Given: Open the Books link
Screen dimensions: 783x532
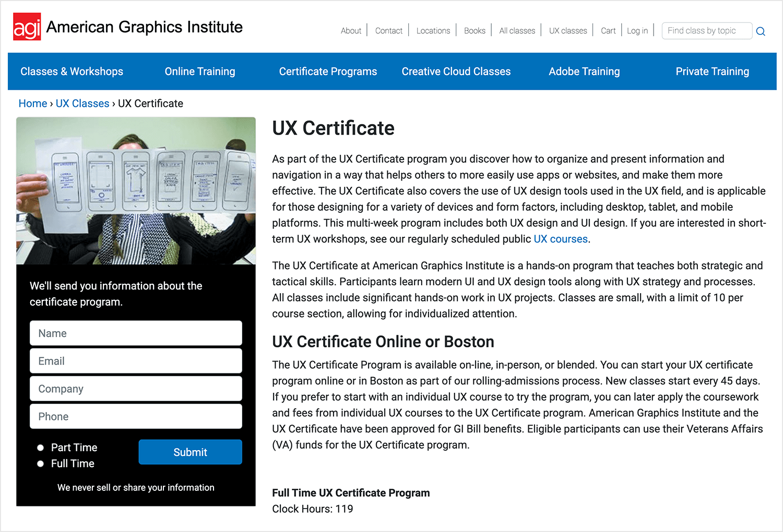Looking at the screenshot, I should (474, 31).
